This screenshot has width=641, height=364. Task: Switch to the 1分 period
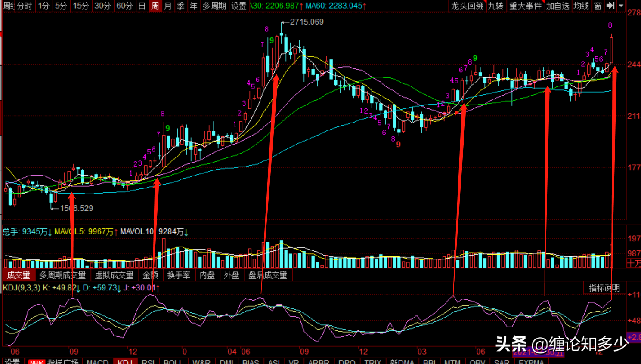coord(43,6)
